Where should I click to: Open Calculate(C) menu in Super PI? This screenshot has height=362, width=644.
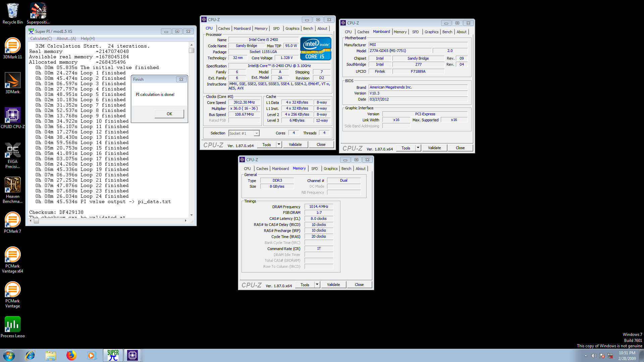[41, 39]
